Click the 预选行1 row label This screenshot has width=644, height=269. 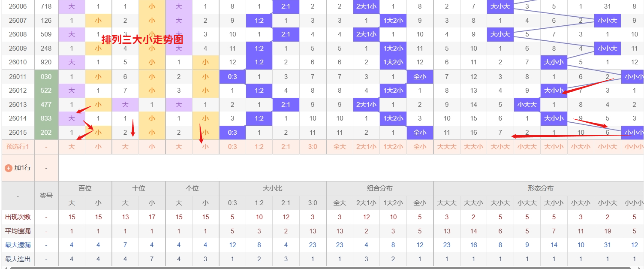point(18,147)
